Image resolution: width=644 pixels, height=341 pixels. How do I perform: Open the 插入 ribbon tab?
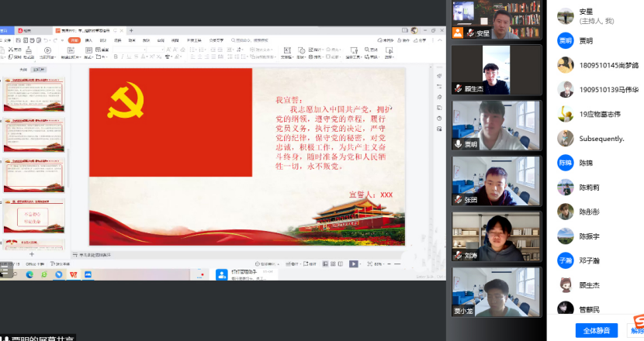(88, 40)
